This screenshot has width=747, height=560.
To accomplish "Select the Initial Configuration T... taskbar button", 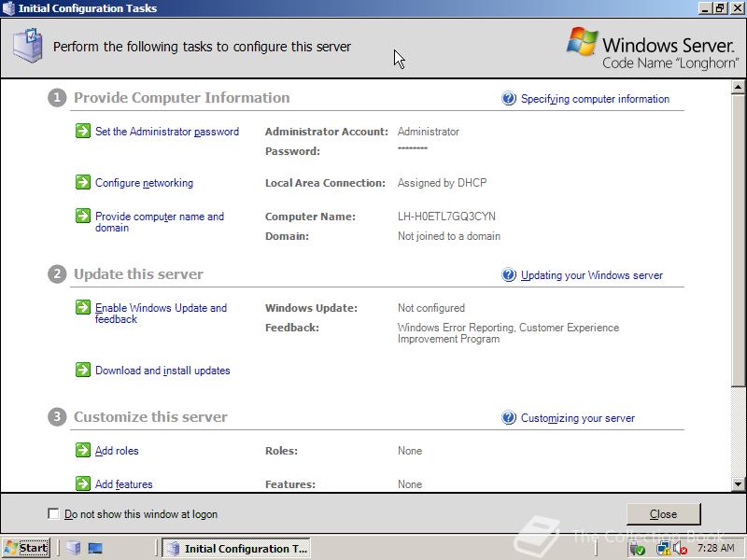I will pyautogui.click(x=236, y=549).
